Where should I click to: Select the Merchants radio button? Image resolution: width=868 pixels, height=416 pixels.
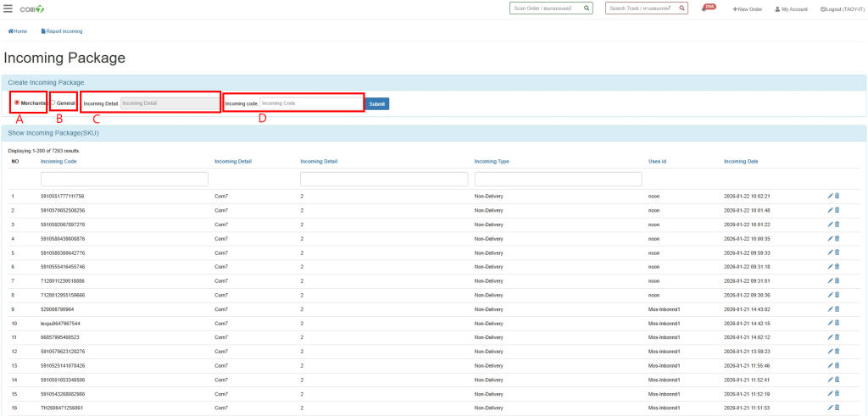click(17, 103)
